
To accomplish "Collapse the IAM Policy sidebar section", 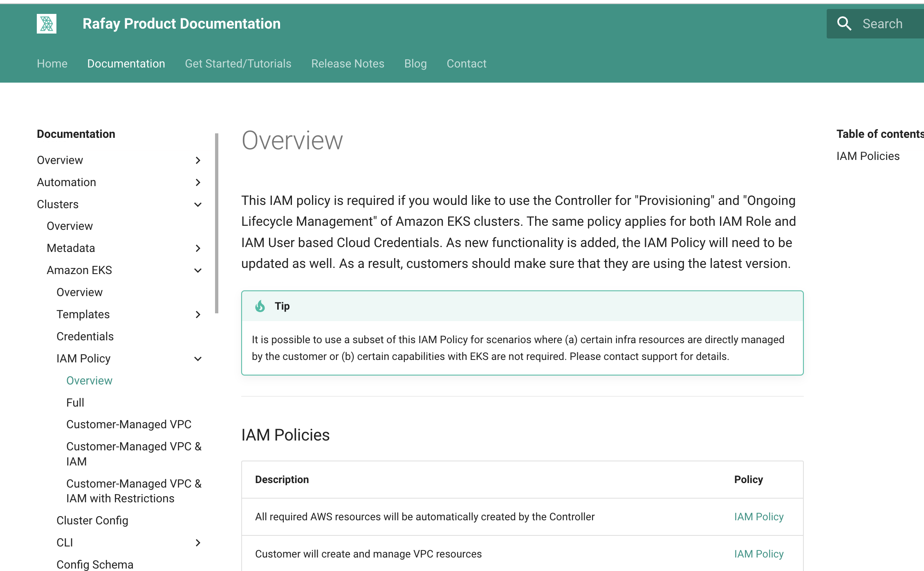I will click(x=197, y=358).
